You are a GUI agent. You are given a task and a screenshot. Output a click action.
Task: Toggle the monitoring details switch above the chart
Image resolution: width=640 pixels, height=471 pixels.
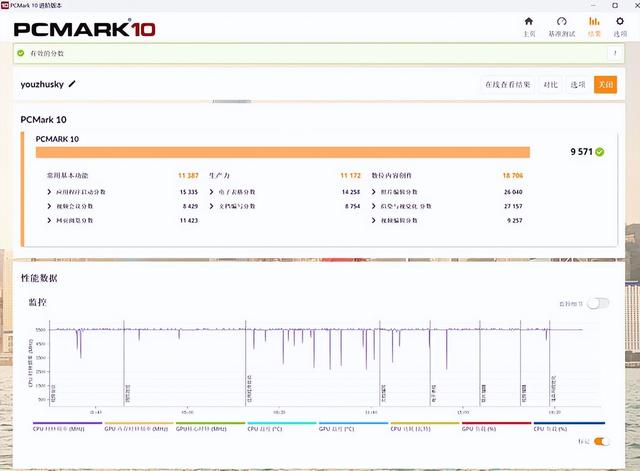tap(598, 303)
